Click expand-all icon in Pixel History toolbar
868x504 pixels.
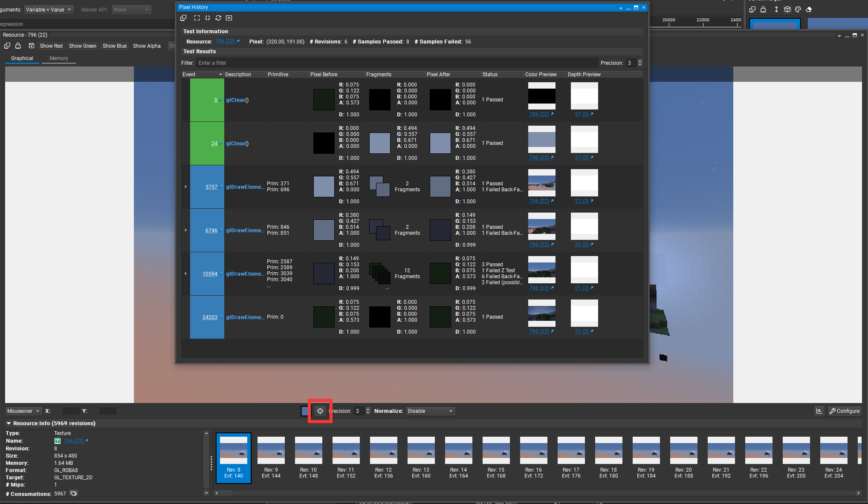pyautogui.click(x=197, y=18)
